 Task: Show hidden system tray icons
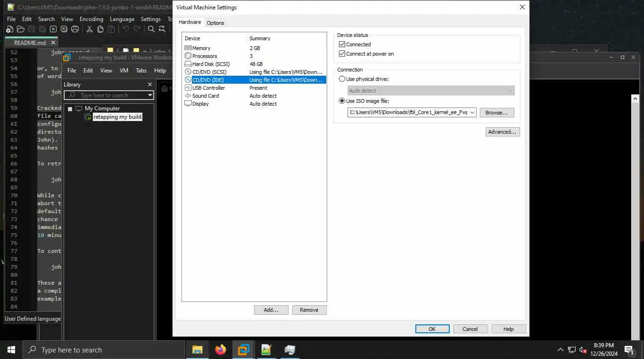[x=560, y=350]
